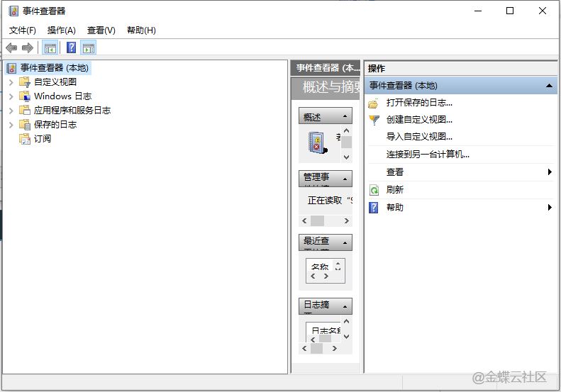Toggle the show/hide action pane button
The height and width of the screenshot is (392, 561).
[88, 48]
